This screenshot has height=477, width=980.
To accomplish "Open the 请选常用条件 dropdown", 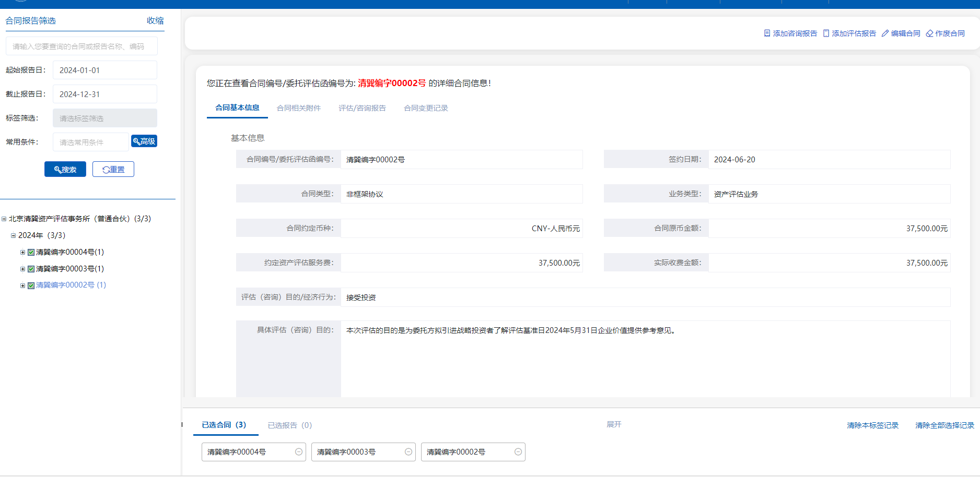I will pos(90,142).
